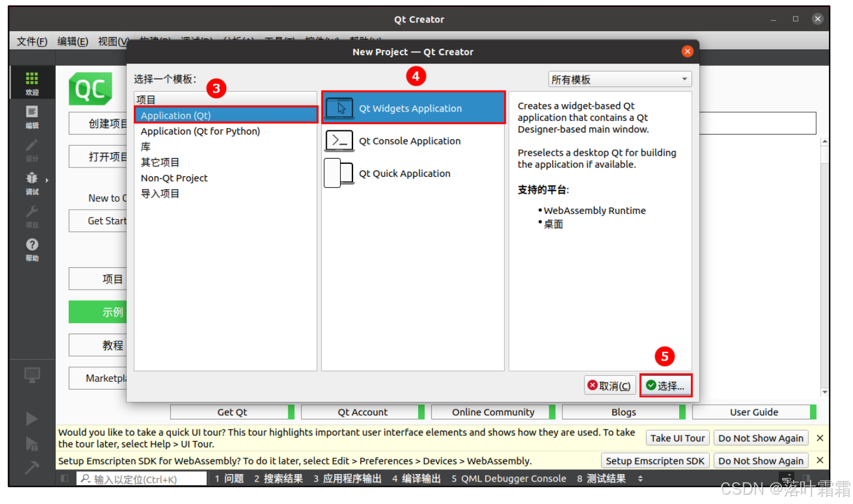Open the 5 QML Debugger Console pane
853x504 pixels.
509,479
